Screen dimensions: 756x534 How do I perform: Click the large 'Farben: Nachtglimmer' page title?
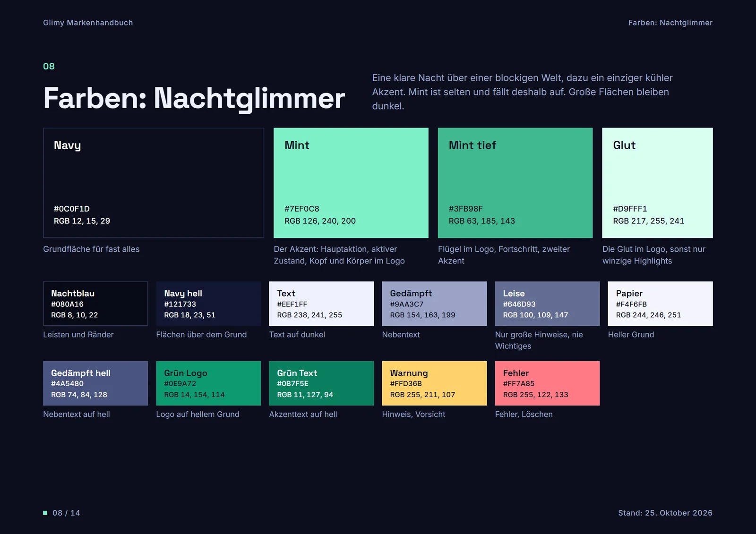[194, 98]
